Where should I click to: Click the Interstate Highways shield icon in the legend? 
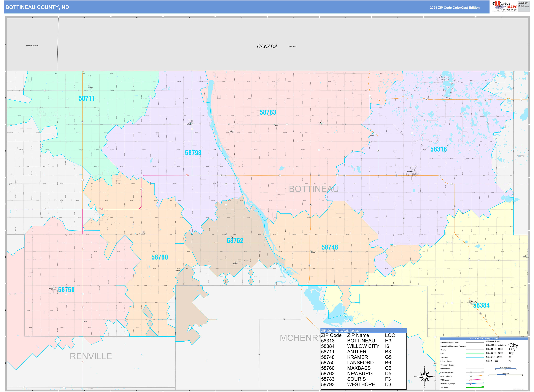(471, 384)
